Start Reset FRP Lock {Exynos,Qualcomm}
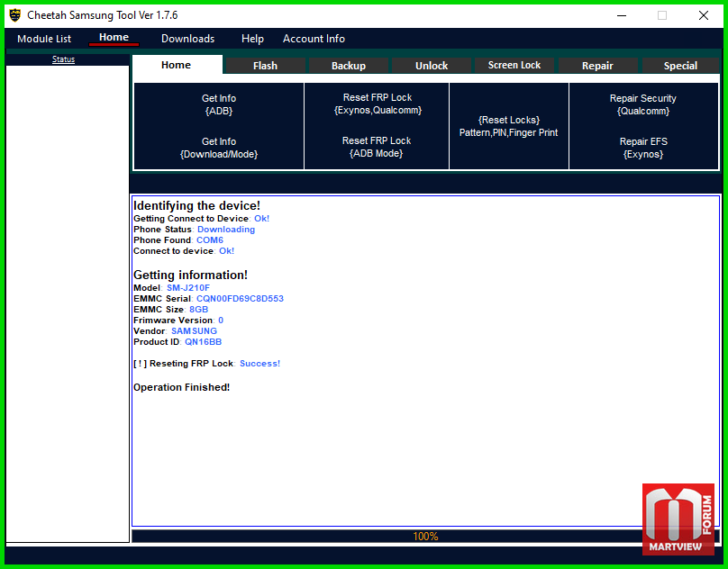The width and height of the screenshot is (728, 569). click(x=378, y=104)
